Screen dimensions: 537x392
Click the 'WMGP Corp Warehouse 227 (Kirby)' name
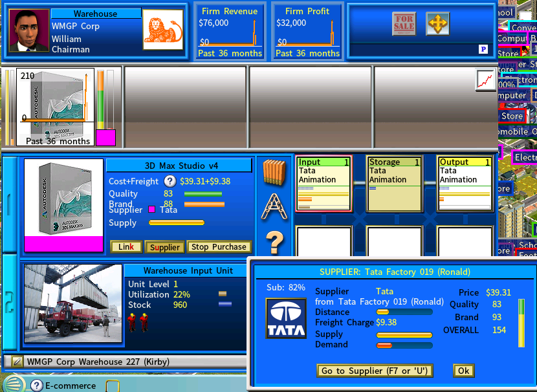pos(98,362)
